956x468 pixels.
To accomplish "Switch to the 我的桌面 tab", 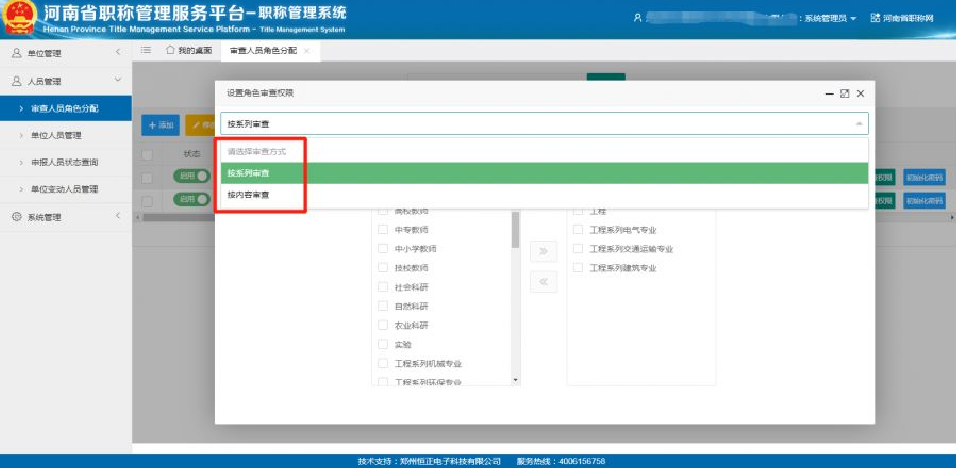I will tap(189, 51).
